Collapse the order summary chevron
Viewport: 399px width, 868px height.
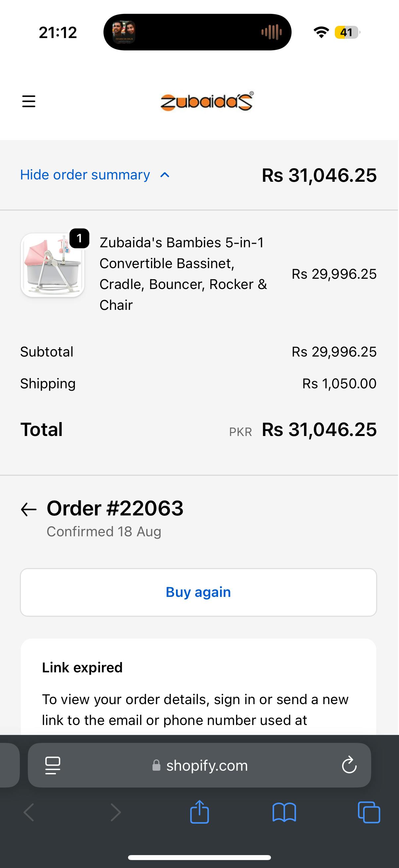[165, 175]
